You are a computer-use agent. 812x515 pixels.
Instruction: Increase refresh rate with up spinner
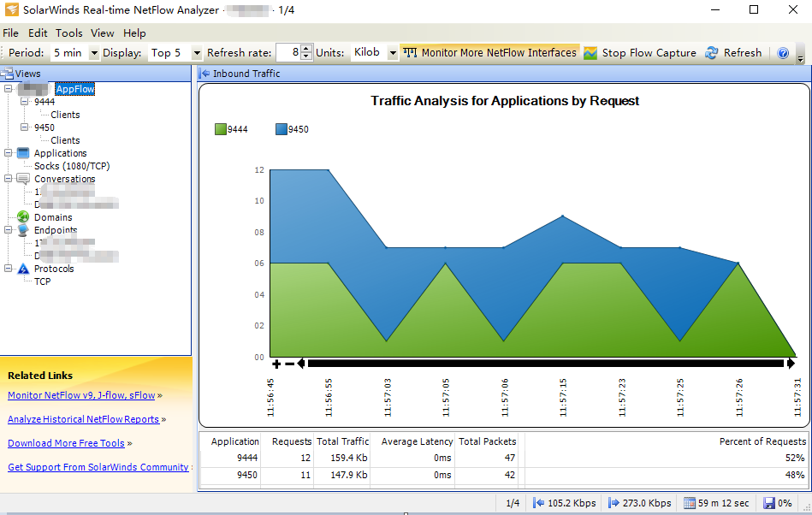[x=306, y=48]
